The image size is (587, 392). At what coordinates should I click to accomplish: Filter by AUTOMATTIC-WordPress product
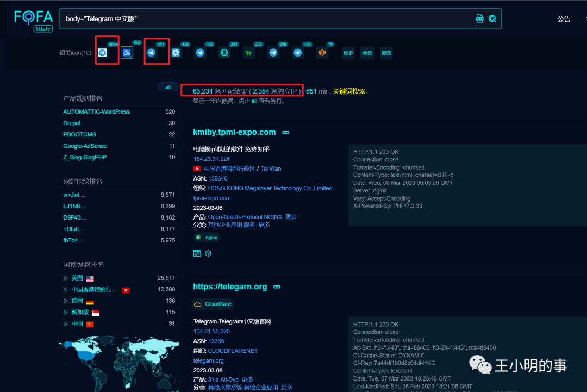click(97, 111)
